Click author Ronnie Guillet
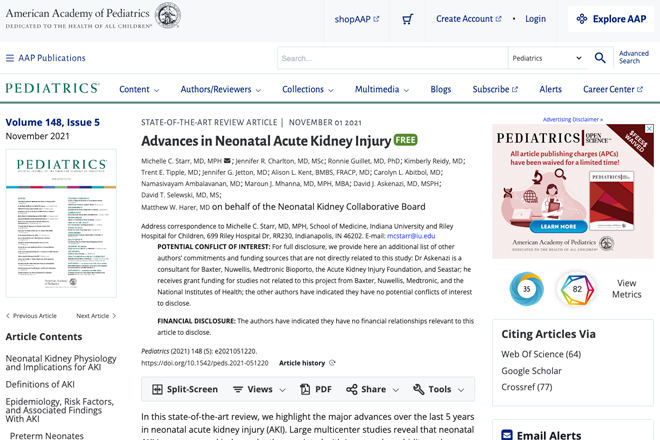The width and height of the screenshot is (660, 440). (x=364, y=161)
